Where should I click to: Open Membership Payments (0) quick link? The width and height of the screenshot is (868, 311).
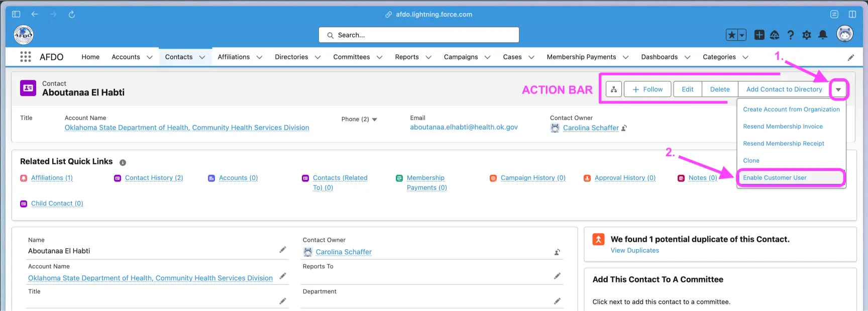(x=426, y=183)
